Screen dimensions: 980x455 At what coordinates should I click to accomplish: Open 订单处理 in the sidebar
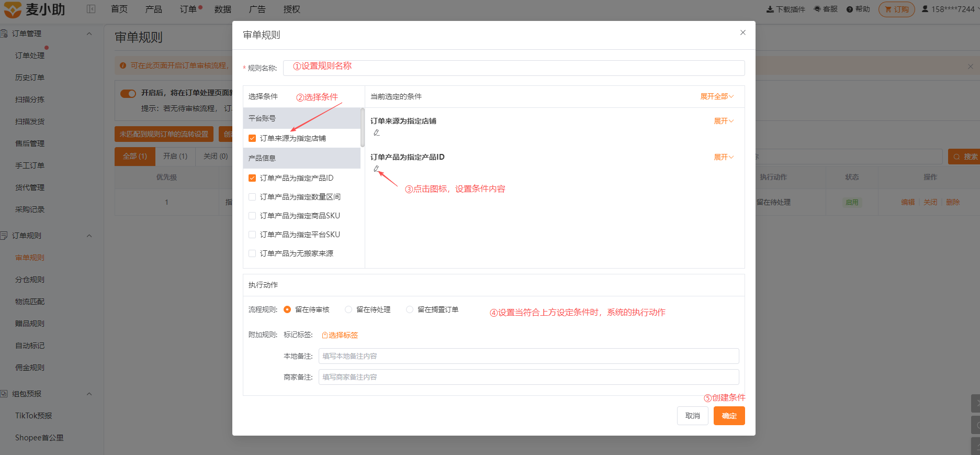tap(30, 56)
